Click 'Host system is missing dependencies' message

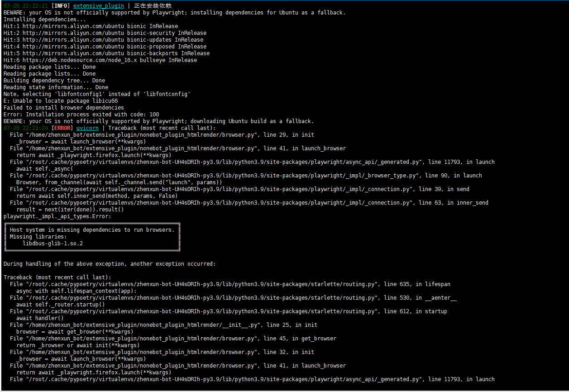pos(92,230)
